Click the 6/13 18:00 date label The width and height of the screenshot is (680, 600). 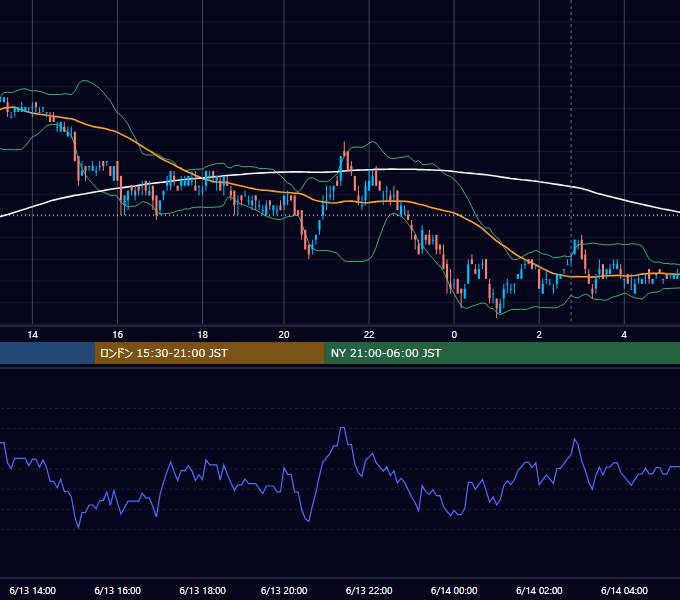pos(203,590)
